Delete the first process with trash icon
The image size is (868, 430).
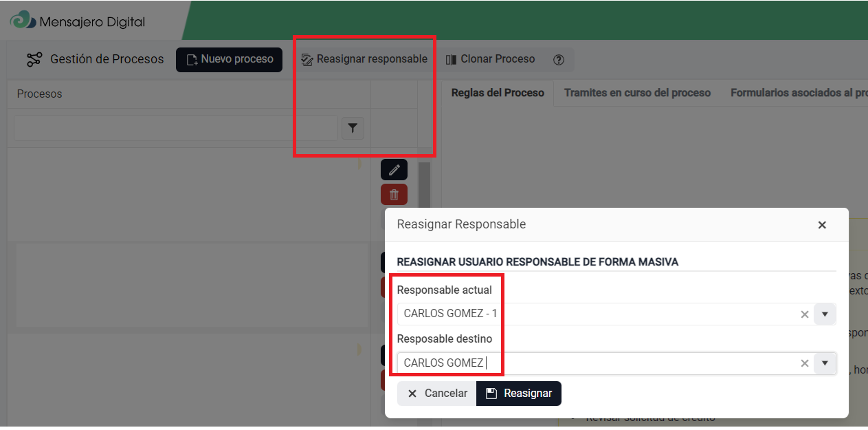[394, 195]
